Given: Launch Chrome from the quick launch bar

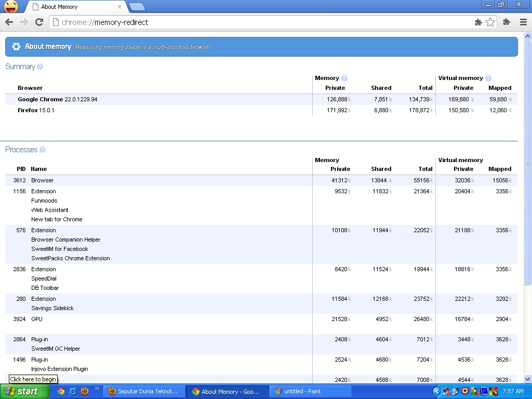Looking at the screenshot, I should click(x=61, y=391).
